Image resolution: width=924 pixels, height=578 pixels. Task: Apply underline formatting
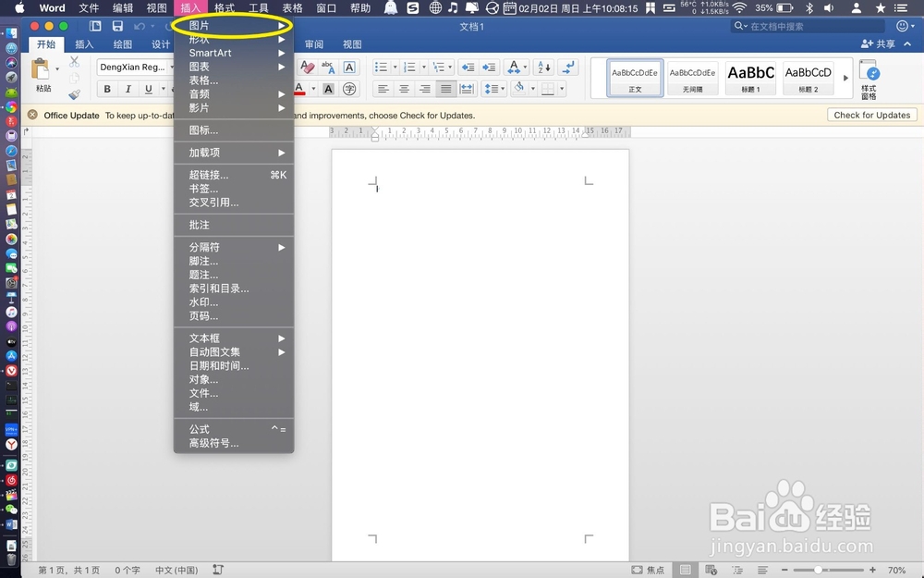148,89
